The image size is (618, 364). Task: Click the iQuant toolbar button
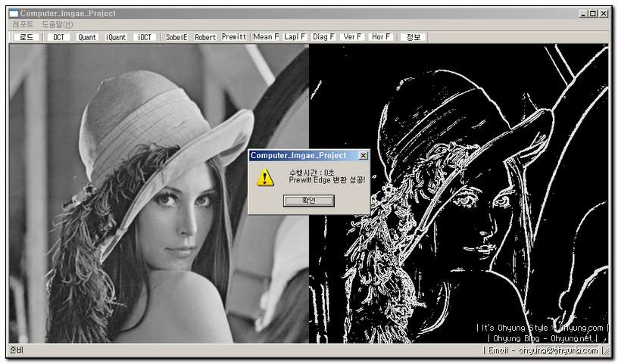[x=116, y=37]
